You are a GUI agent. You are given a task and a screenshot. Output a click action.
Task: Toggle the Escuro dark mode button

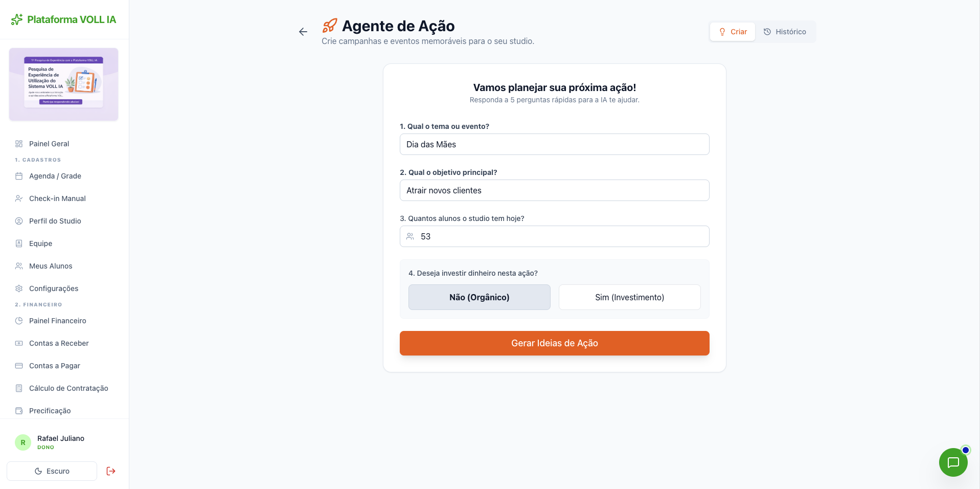tap(52, 471)
